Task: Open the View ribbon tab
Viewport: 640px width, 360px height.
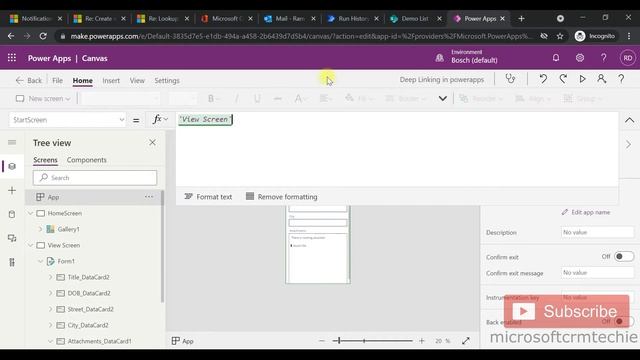Action: [137, 80]
